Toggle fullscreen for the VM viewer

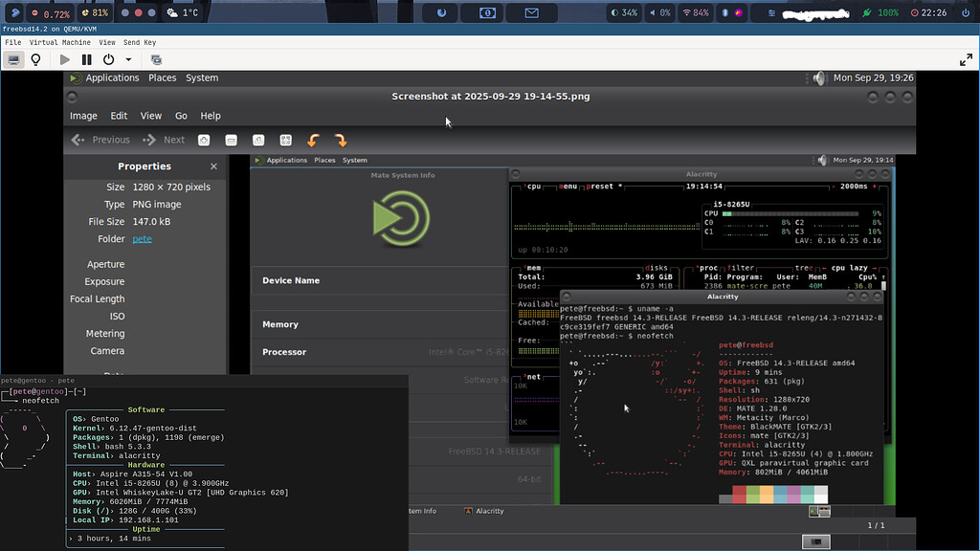pos(966,59)
